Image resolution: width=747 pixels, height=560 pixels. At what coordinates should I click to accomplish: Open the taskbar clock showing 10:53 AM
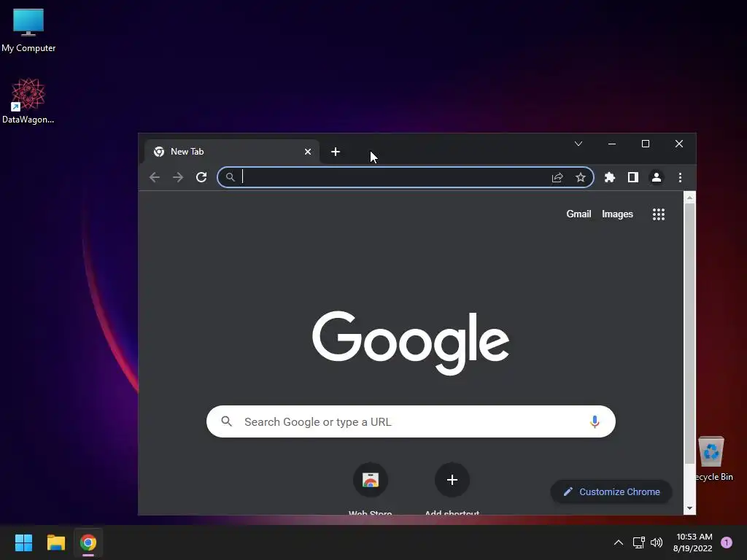pyautogui.click(x=693, y=542)
